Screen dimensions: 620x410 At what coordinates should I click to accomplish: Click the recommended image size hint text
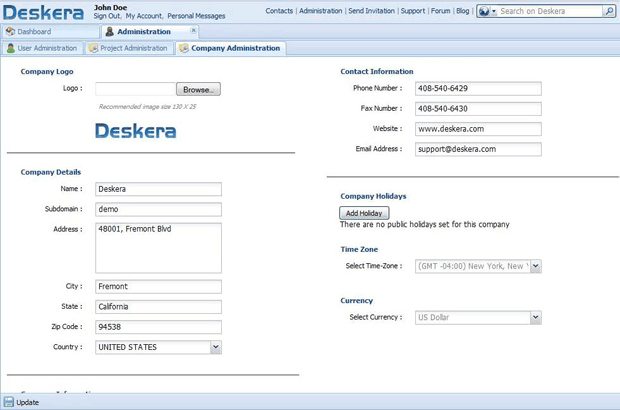147,107
